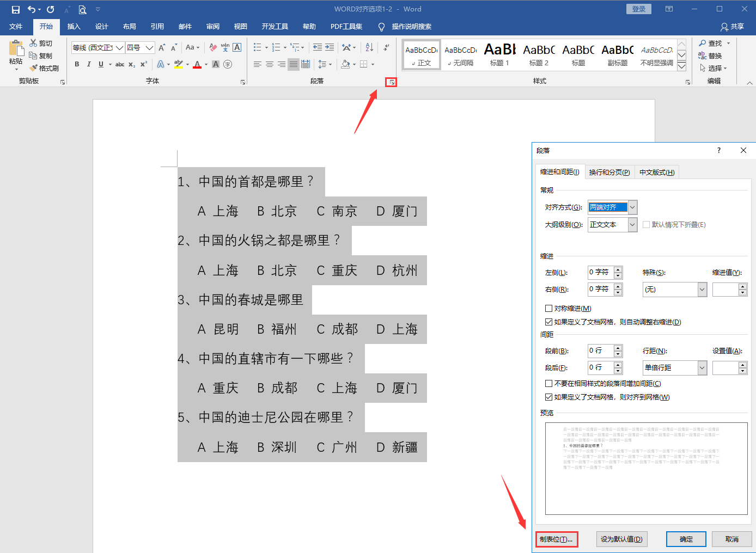Click the align left icon
The height and width of the screenshot is (553, 756).
[258, 64]
